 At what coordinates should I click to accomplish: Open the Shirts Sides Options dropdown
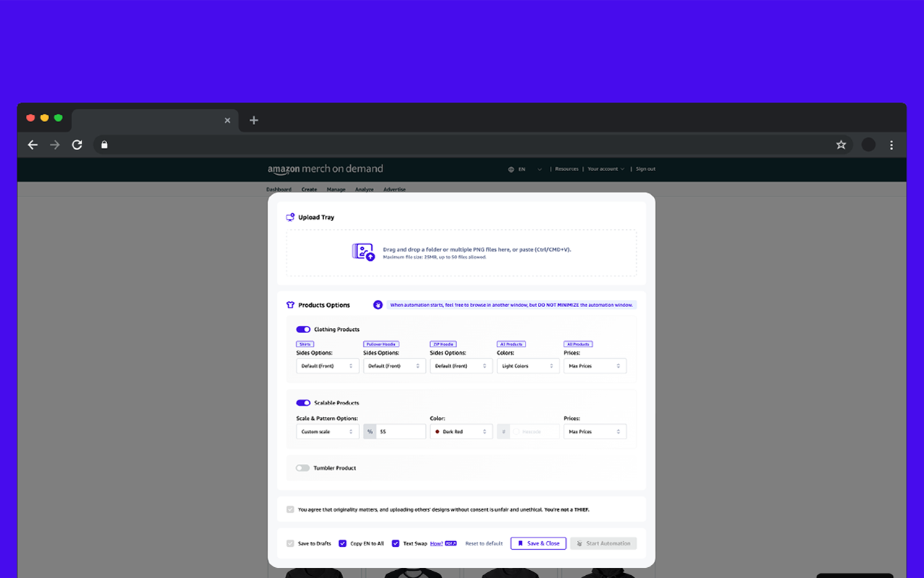click(328, 366)
